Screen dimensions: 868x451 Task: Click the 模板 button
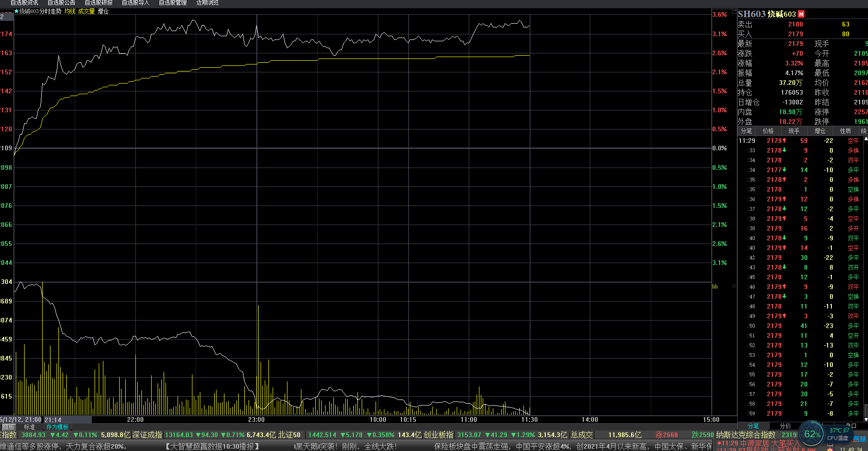(x=8, y=427)
